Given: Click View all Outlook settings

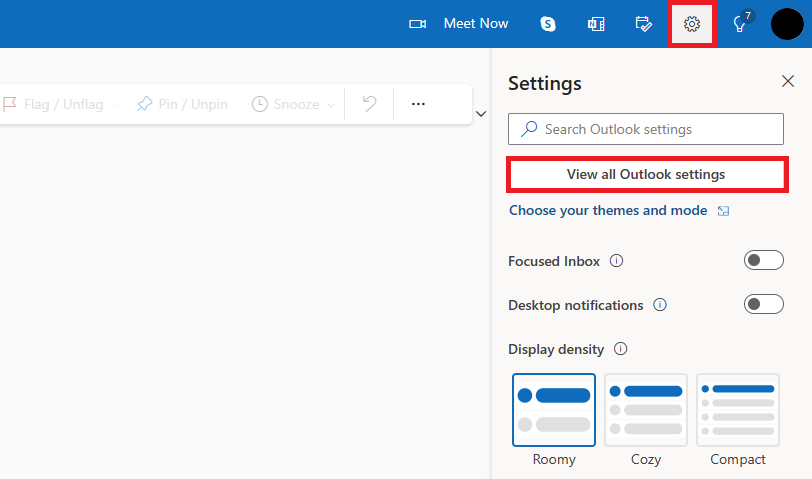Looking at the screenshot, I should pyautogui.click(x=646, y=175).
